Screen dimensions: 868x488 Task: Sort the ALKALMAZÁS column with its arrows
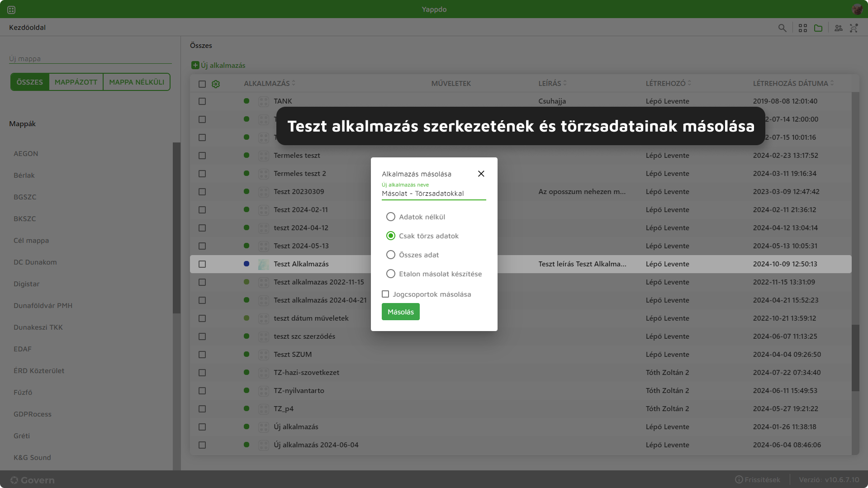[x=293, y=83]
